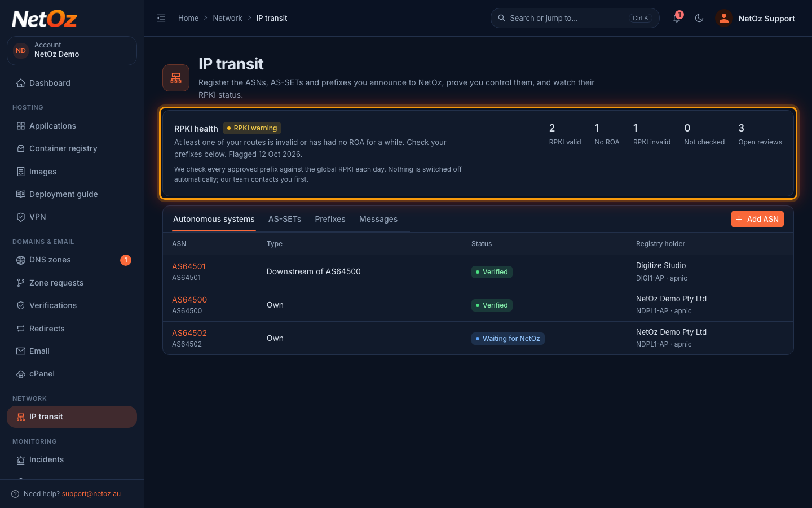This screenshot has width=812, height=508.
Task: Open the notifications bell
Action: point(677,18)
